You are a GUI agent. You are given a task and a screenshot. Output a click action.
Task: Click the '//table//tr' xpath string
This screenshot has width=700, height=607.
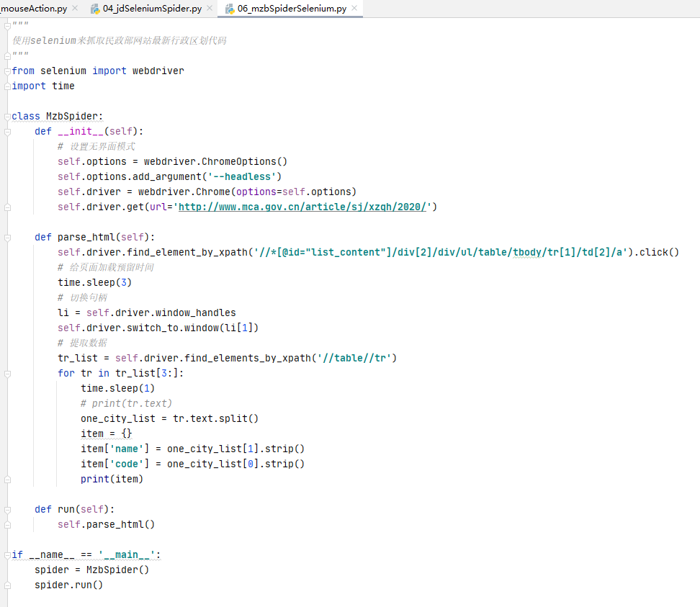pos(354,358)
